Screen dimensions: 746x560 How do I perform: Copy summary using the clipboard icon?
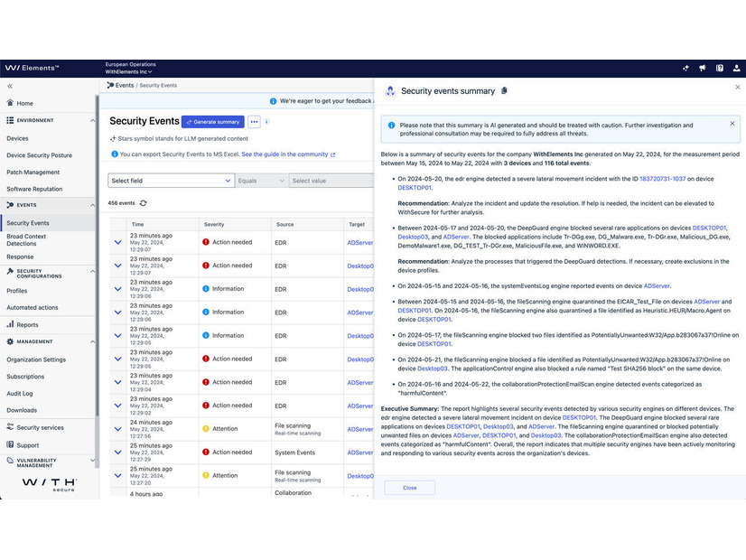click(x=504, y=91)
